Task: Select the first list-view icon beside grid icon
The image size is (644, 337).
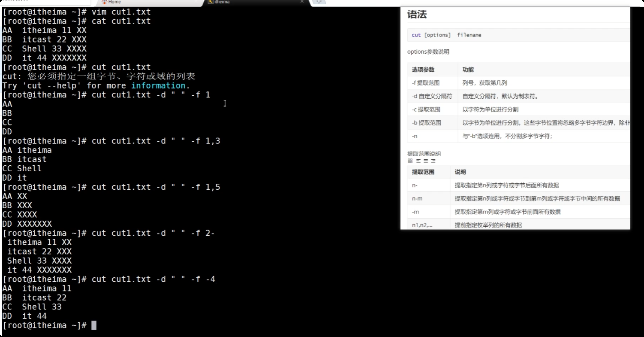Action: [x=418, y=161]
